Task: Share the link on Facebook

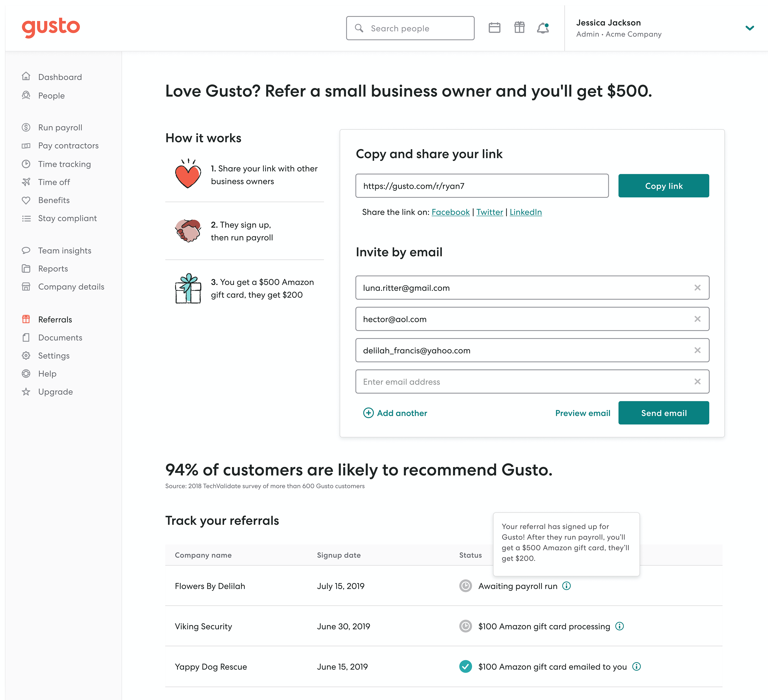Action: (x=450, y=212)
